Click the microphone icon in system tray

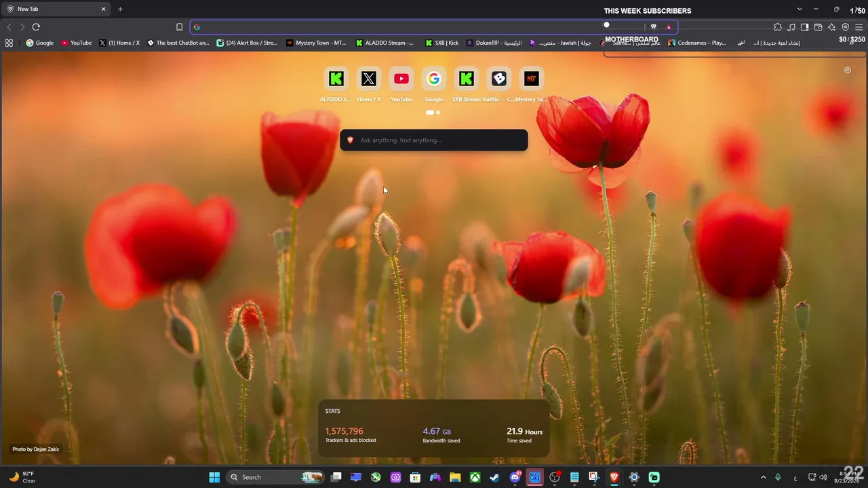pos(778,477)
